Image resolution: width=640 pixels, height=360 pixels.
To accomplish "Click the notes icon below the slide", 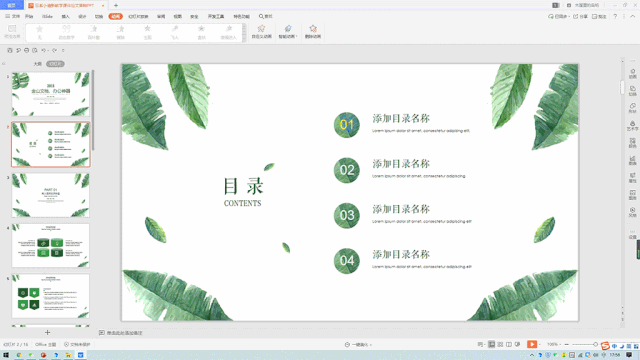I will tap(102, 333).
